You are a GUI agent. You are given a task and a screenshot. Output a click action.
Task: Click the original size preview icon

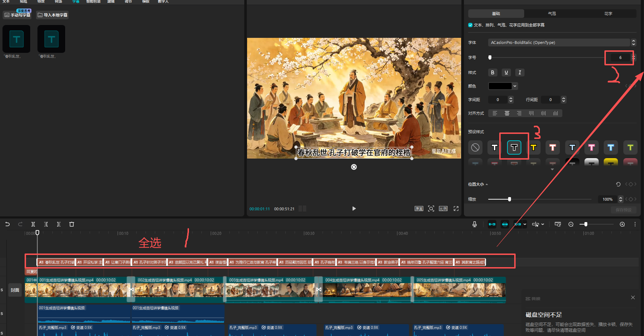coord(419,209)
